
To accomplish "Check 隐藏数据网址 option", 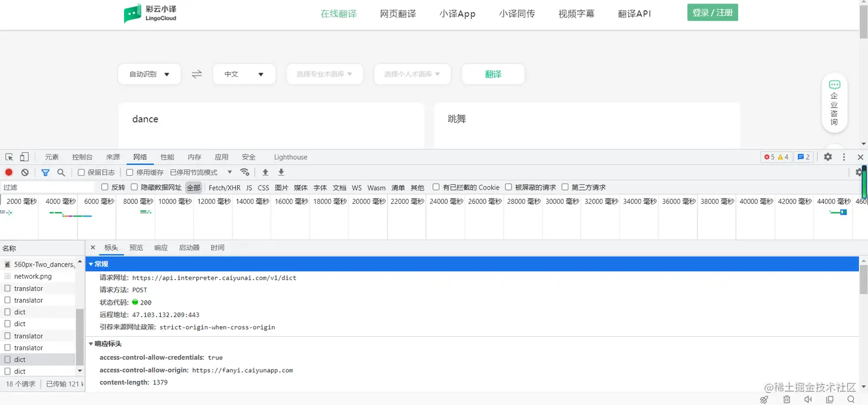I will tap(134, 187).
